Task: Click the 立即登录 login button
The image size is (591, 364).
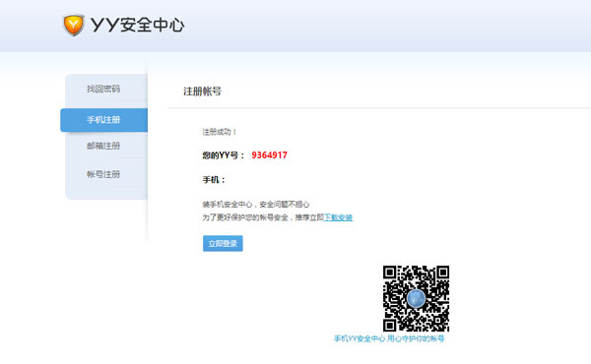Action: point(223,244)
